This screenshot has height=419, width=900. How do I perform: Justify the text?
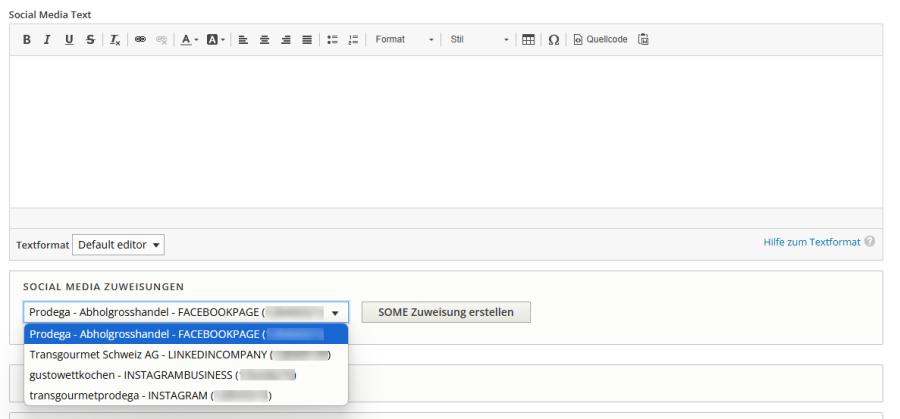click(x=307, y=40)
